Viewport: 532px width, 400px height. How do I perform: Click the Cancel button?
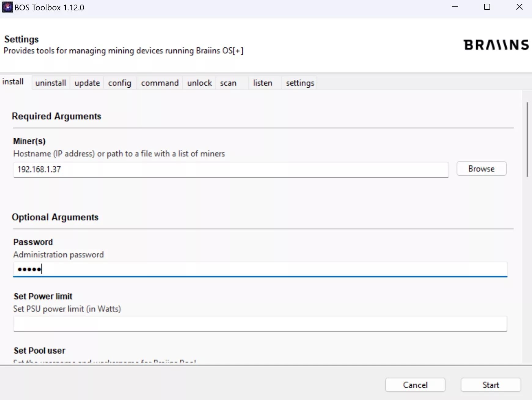[415, 385]
